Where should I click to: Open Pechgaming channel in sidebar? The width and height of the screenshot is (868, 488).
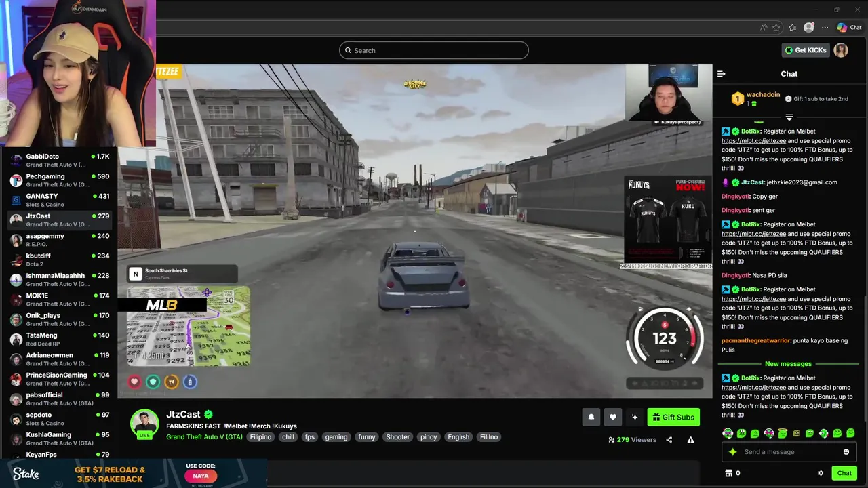pos(59,180)
